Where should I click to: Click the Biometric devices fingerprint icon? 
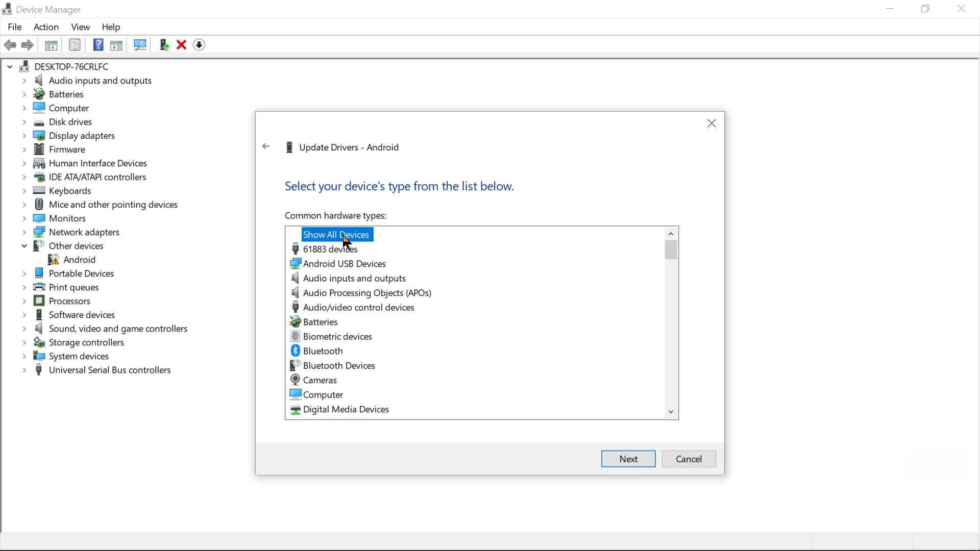tap(295, 337)
